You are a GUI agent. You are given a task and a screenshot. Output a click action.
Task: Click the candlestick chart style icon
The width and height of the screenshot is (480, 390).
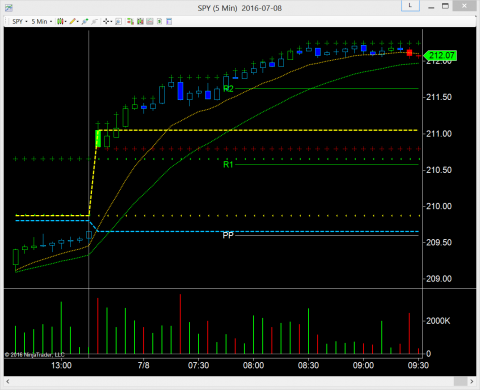click(60, 22)
